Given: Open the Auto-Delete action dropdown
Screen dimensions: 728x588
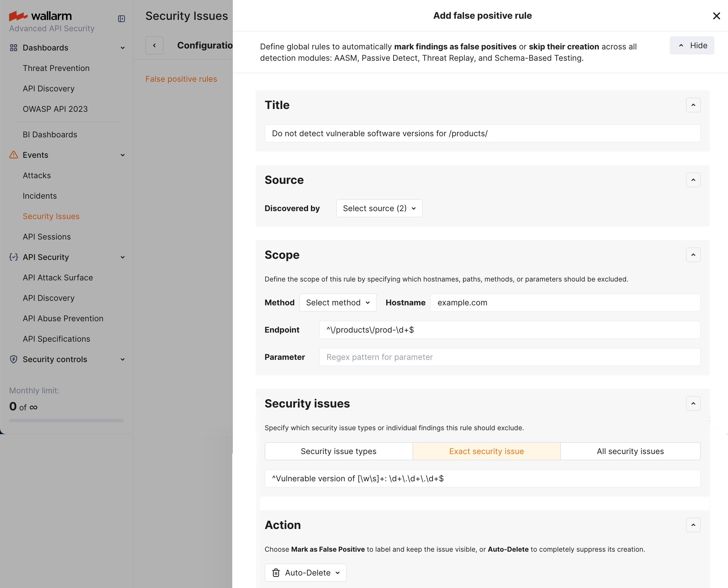Looking at the screenshot, I should tap(305, 573).
